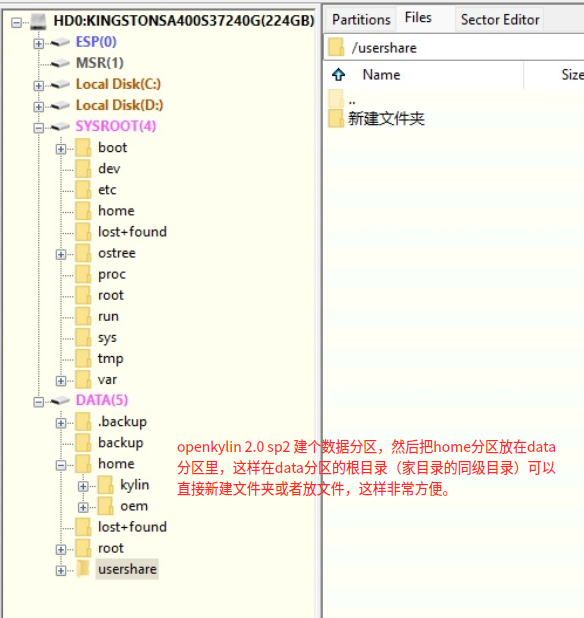Expand the .backup folder

61,423
